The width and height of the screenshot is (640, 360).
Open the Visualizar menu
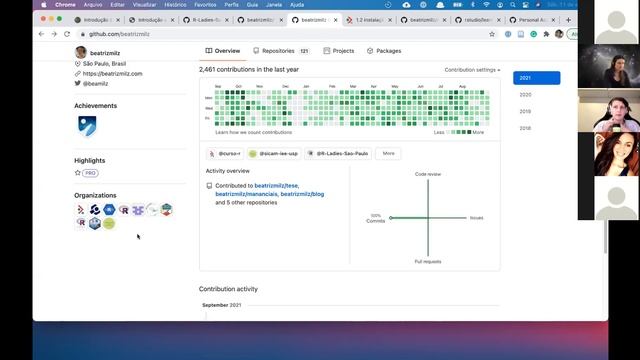144,5
